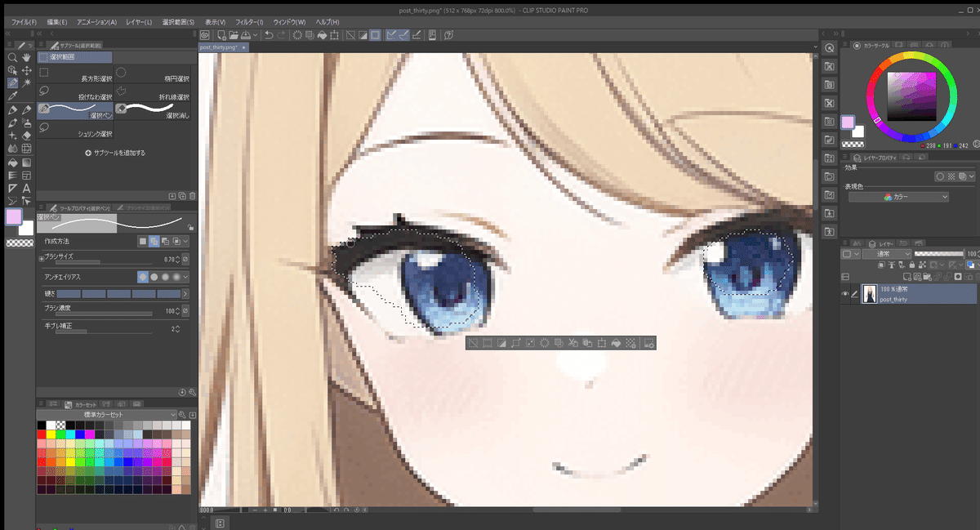Switch to post_thirty.png document tab

tap(222, 47)
